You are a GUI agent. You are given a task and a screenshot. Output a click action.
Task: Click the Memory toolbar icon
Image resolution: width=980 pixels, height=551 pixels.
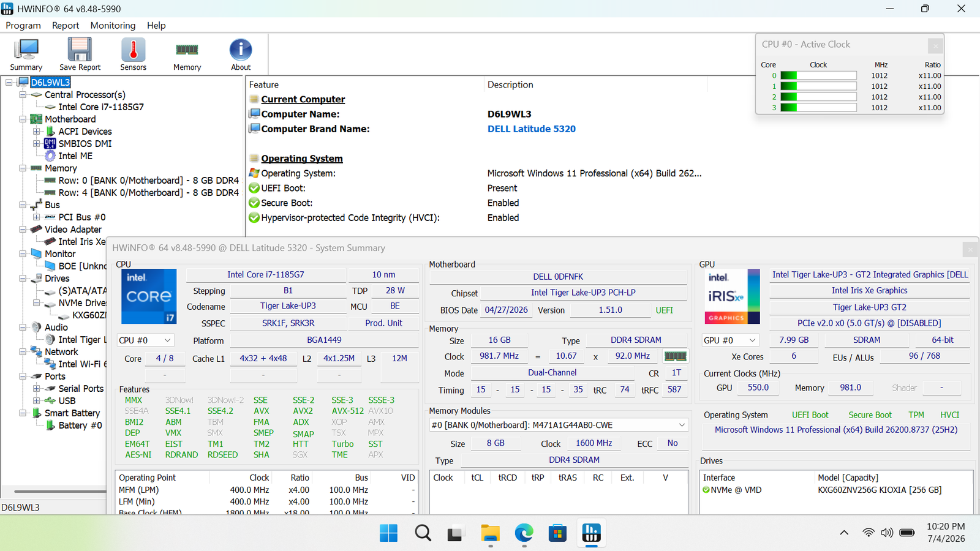(x=187, y=54)
